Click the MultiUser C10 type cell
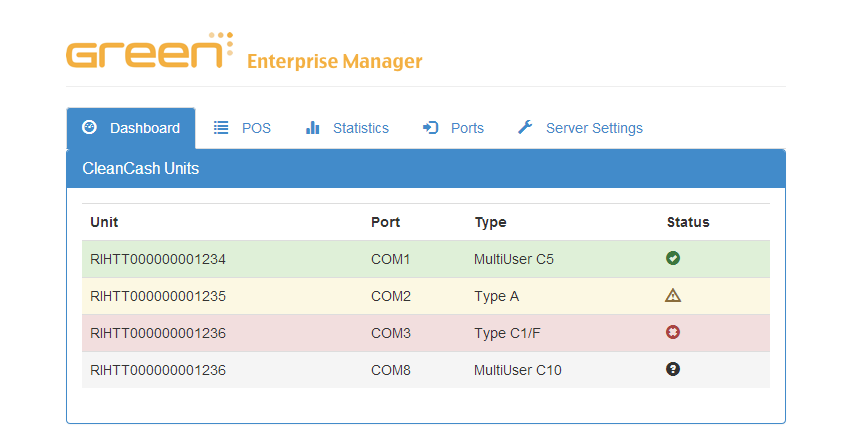 518,371
